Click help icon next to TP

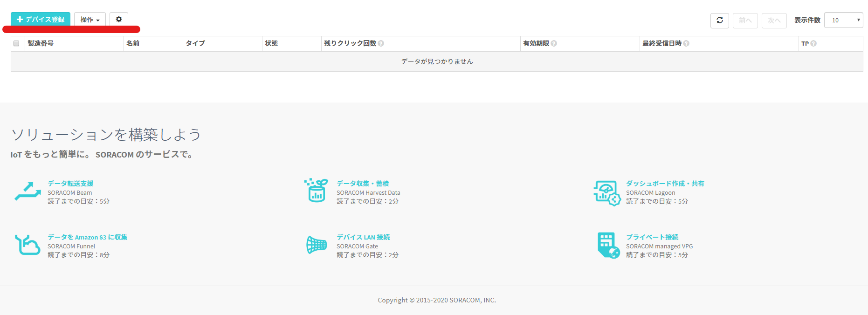tap(813, 43)
